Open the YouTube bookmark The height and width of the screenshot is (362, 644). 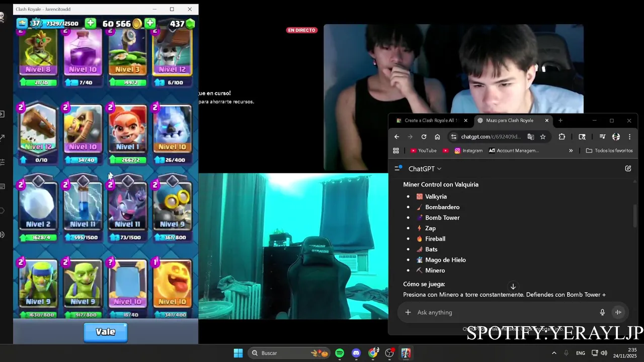click(x=424, y=150)
